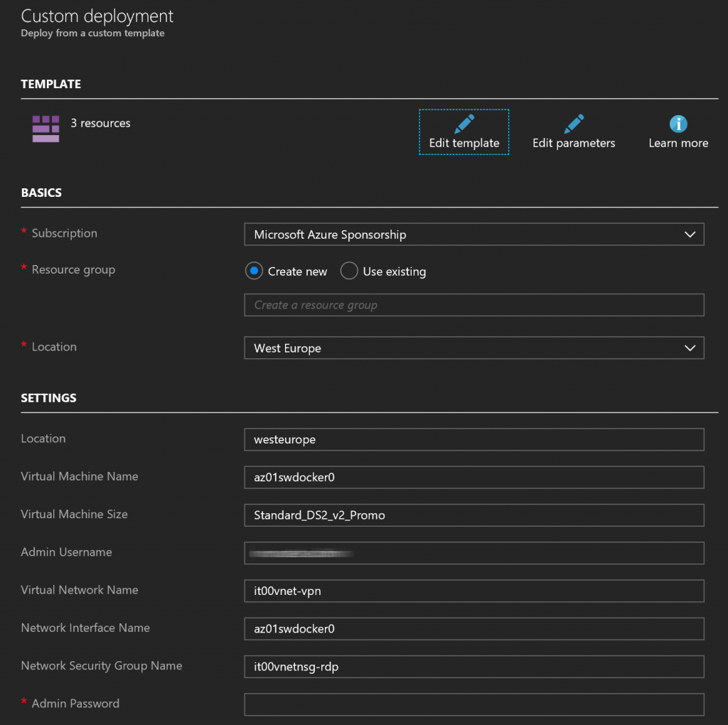
Task: Open the Subscription dropdown
Action: 474,235
